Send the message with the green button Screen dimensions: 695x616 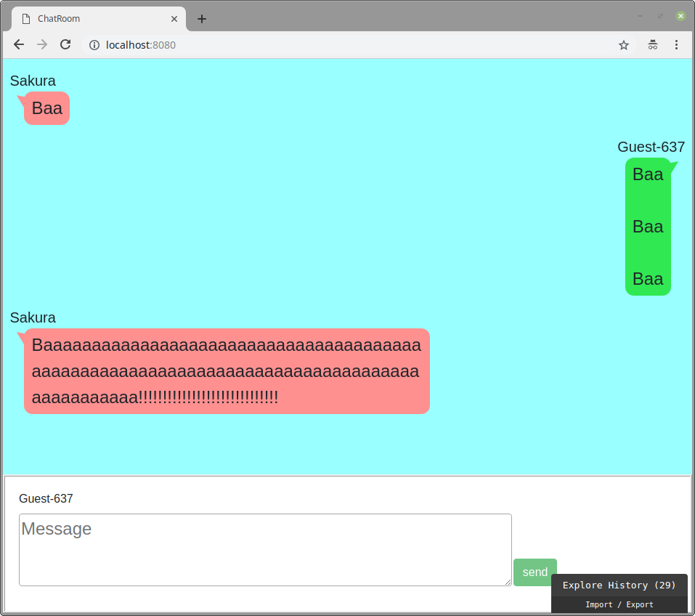tap(535, 572)
